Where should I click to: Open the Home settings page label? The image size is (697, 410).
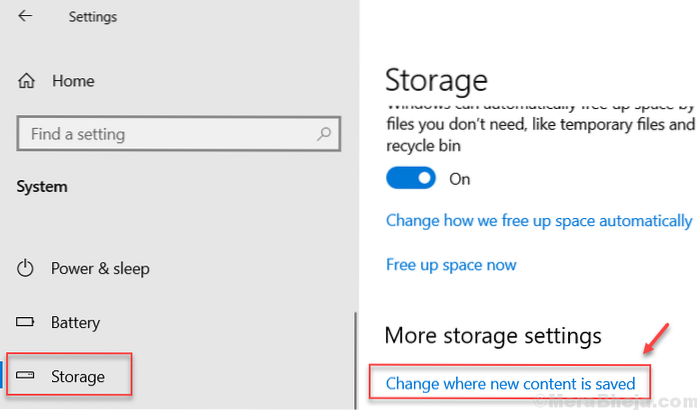(x=71, y=83)
